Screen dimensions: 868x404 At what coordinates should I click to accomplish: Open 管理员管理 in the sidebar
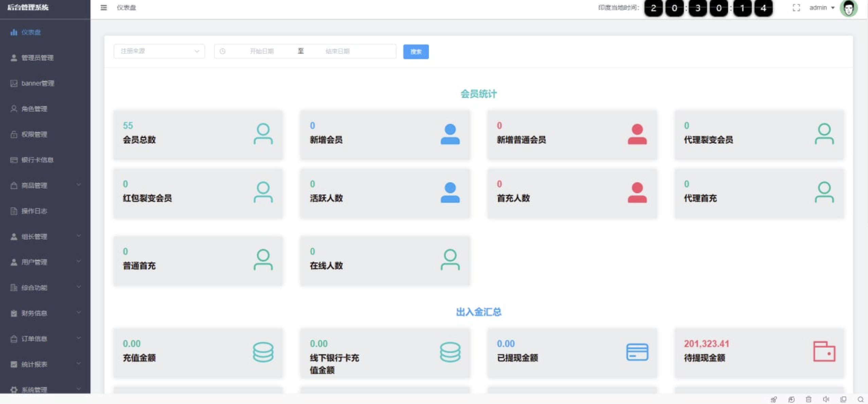[37, 58]
